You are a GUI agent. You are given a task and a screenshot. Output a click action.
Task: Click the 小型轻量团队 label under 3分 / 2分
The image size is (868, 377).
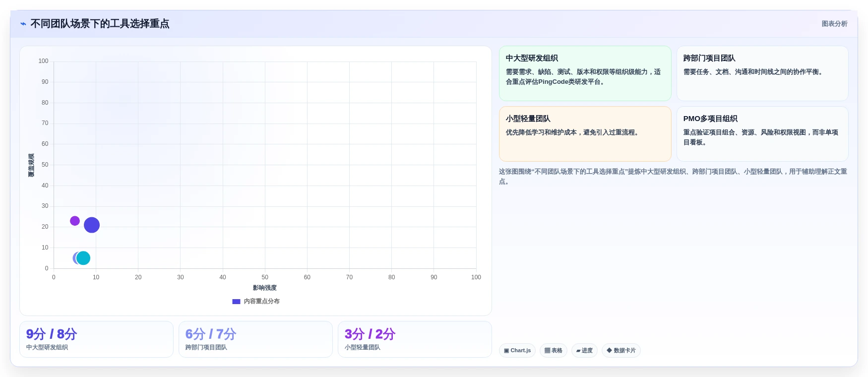click(363, 347)
